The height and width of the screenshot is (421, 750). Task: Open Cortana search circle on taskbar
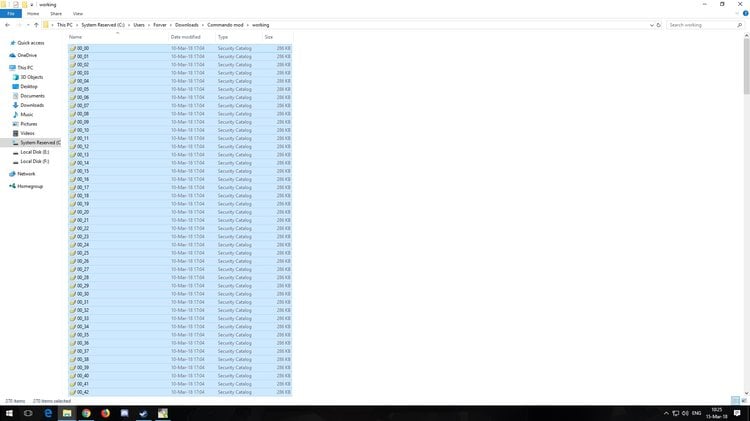click(28, 413)
